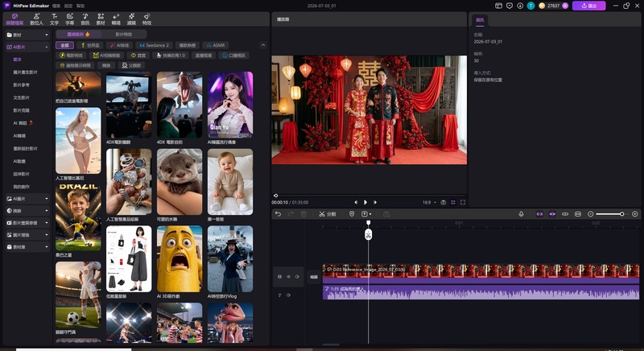The height and width of the screenshot is (351, 644).
Task: Mute the audio track with its speaker icon
Action: (288, 295)
